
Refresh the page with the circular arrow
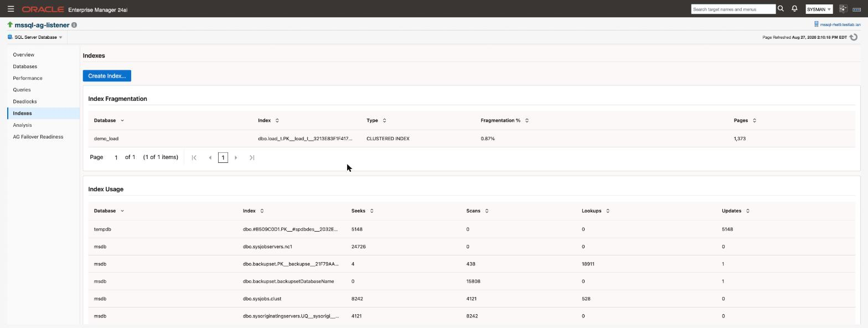[x=854, y=37]
